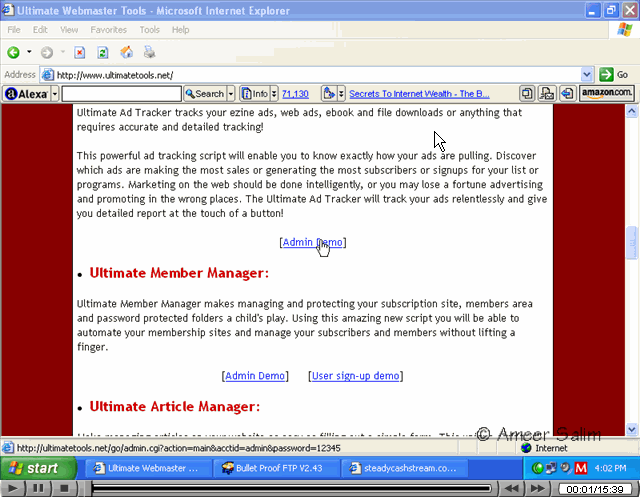
Task: Open the 71,130 traffic rank link
Action: [x=295, y=94]
